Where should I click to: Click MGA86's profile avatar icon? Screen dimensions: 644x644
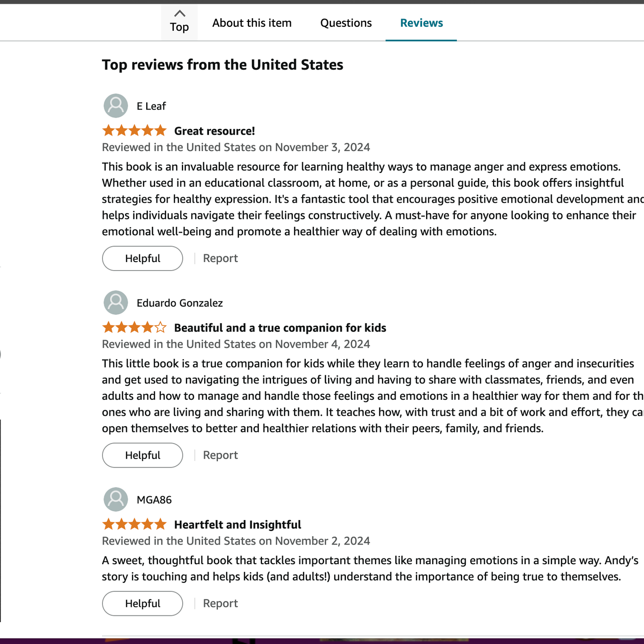(116, 499)
